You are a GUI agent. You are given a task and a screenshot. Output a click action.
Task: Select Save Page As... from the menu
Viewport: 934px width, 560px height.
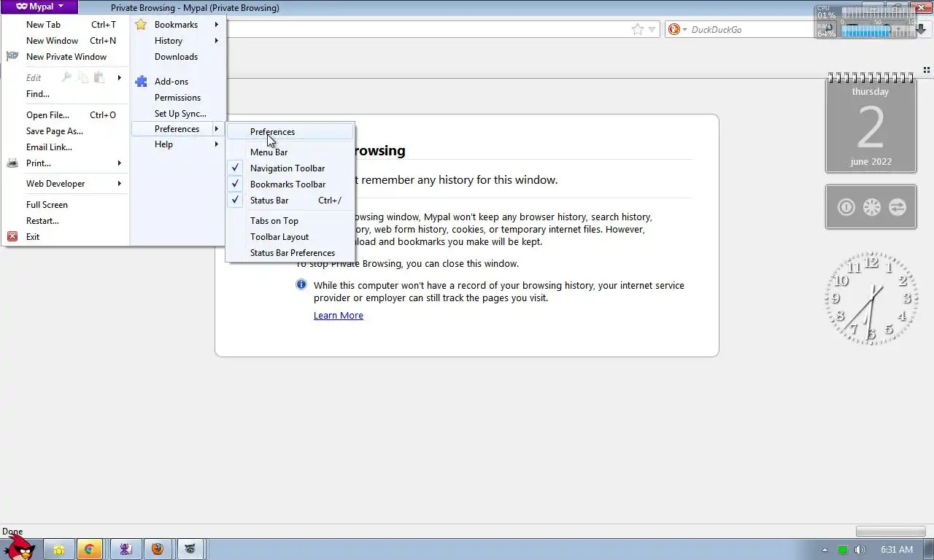tap(65, 131)
